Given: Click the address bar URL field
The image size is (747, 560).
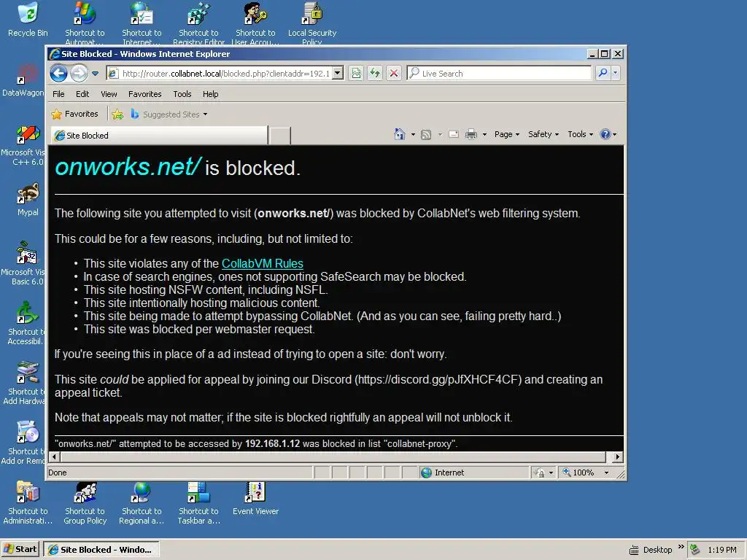Looking at the screenshot, I should tap(219, 74).
